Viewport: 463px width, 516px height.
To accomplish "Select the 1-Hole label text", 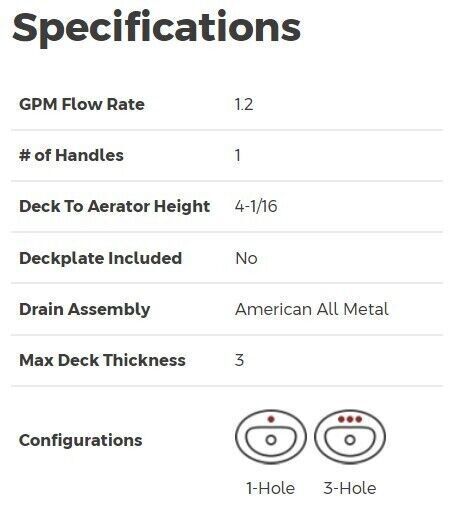I will (270, 488).
